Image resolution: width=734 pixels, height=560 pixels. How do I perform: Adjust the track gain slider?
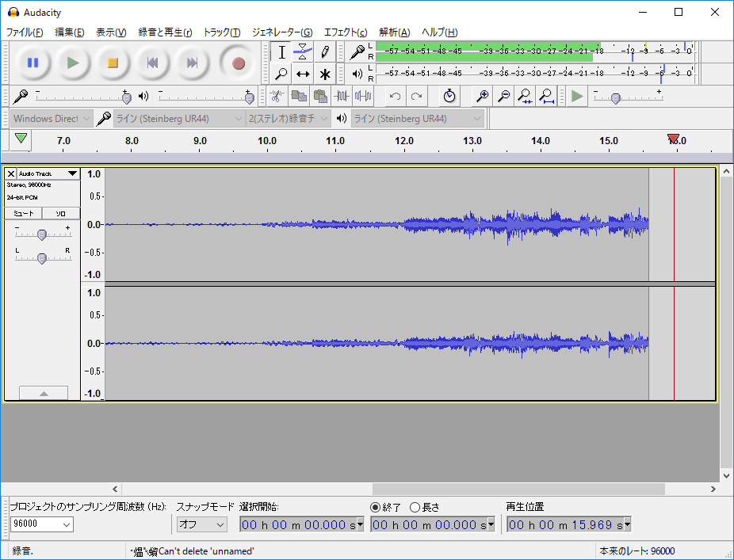(42, 234)
